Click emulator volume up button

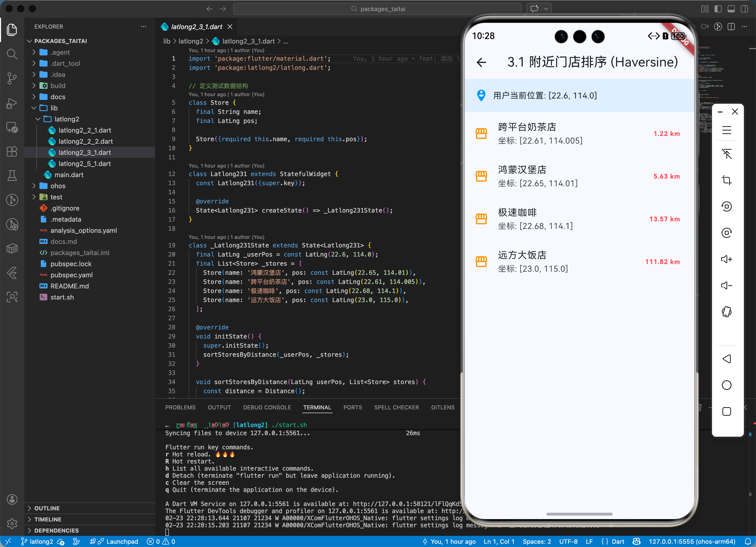click(726, 259)
